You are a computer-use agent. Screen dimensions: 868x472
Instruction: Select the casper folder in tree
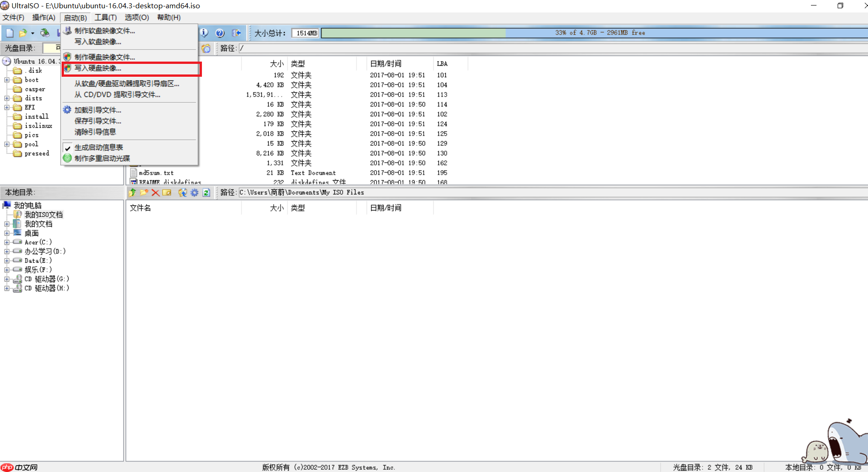35,89
